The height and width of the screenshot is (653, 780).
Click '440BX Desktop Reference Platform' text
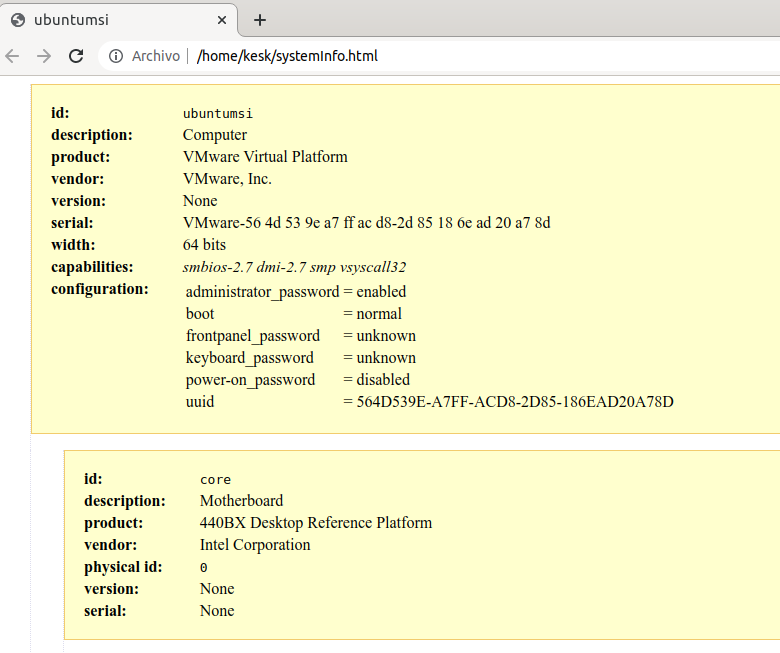click(x=316, y=522)
